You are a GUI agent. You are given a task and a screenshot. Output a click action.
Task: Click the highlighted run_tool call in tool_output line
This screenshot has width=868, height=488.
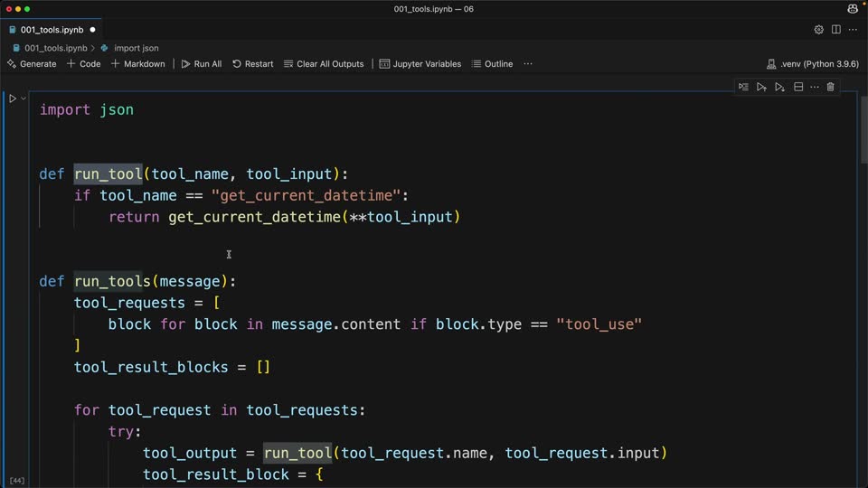[297, 453]
